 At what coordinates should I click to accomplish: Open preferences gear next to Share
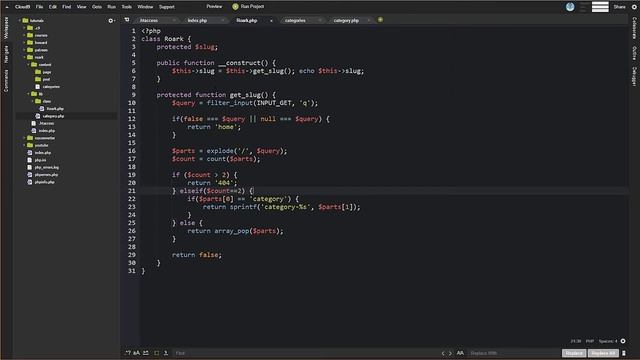[634, 7]
